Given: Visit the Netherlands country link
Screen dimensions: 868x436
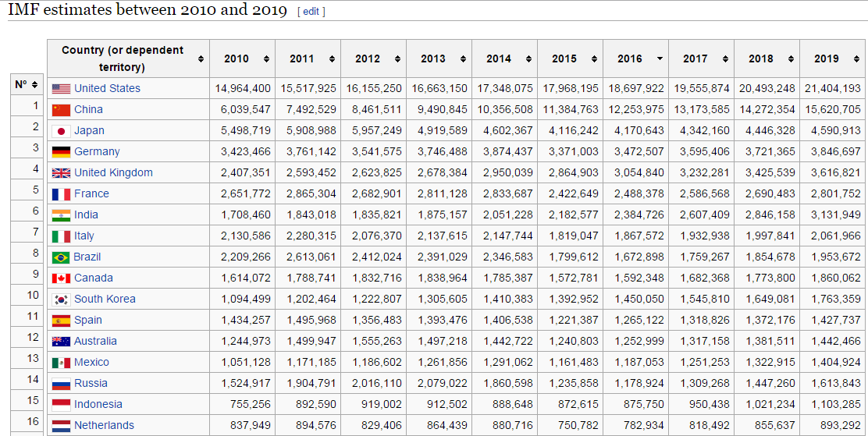Looking at the screenshot, I should 104,425.
